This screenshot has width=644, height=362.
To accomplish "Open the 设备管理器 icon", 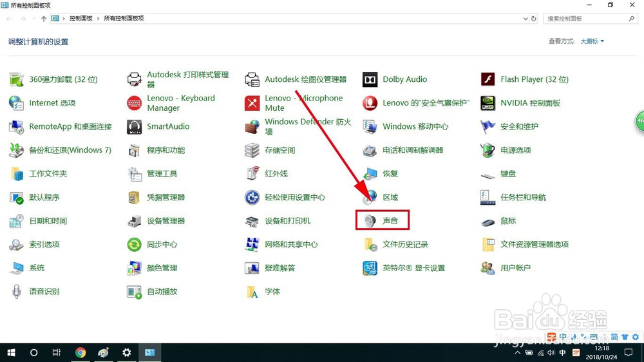I will (135, 221).
